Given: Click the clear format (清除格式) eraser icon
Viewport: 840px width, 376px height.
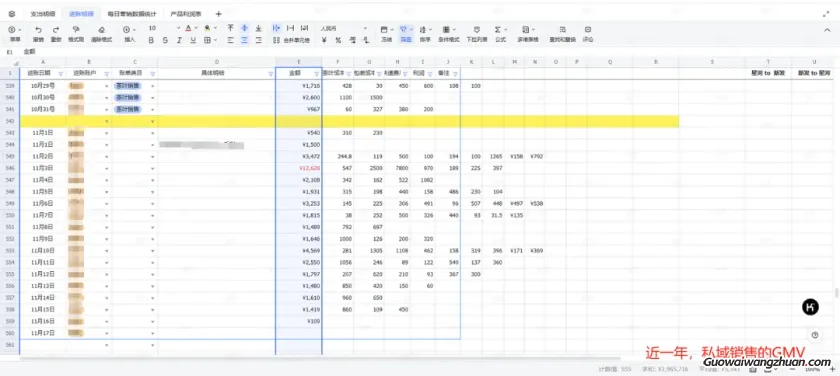Looking at the screenshot, I should tap(101, 30).
